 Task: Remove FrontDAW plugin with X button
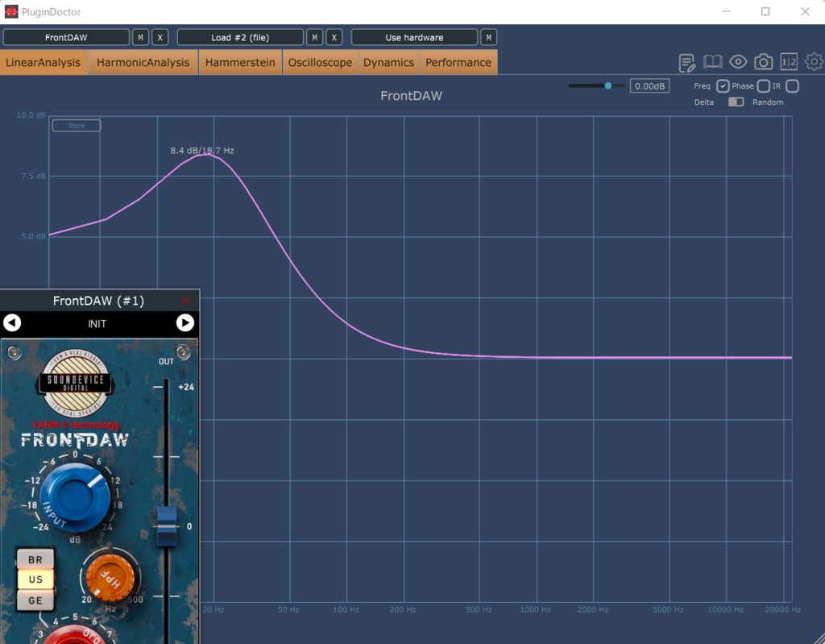(x=160, y=37)
